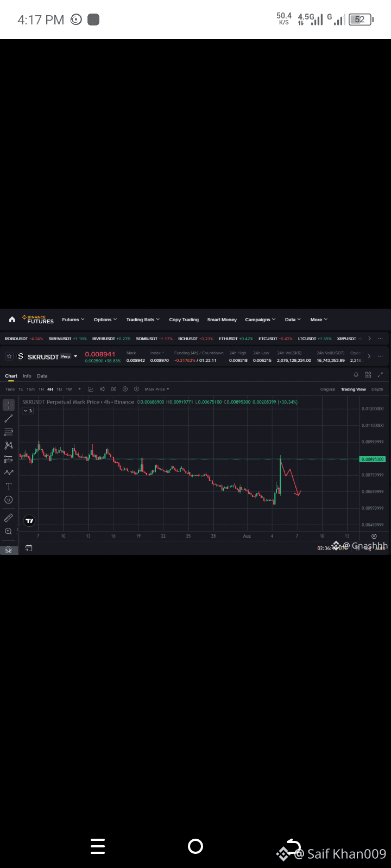This screenshot has height=868, width=391.
Task: Open Smart Money page
Action: (222, 320)
